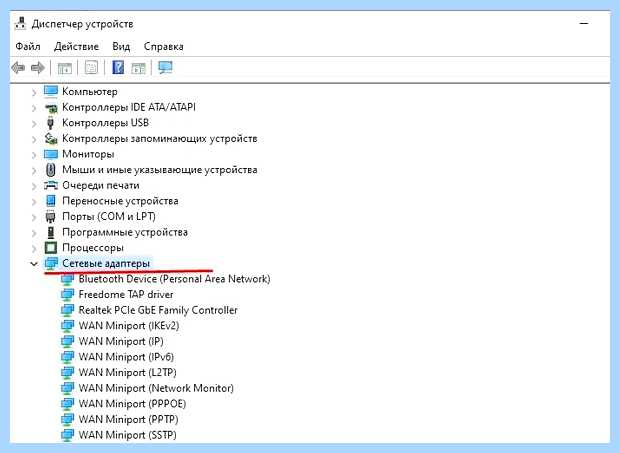Click the Переносные устройства icon
620x453 pixels.
click(51, 201)
